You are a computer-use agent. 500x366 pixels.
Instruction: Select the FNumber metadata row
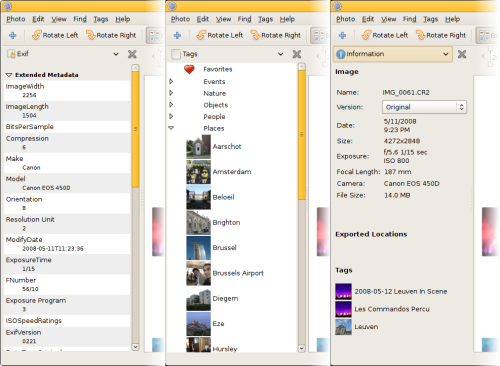pos(67,285)
